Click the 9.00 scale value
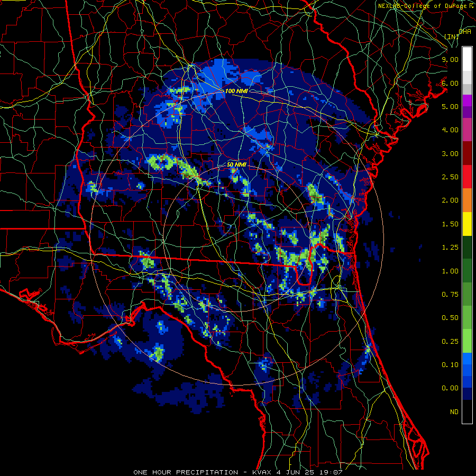This screenshot has width=476, height=476. pyautogui.click(x=450, y=59)
